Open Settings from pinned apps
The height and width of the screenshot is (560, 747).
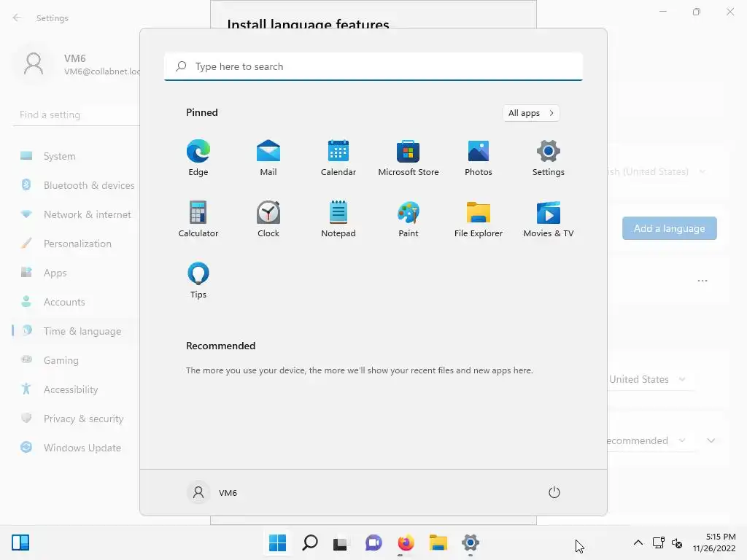click(549, 158)
